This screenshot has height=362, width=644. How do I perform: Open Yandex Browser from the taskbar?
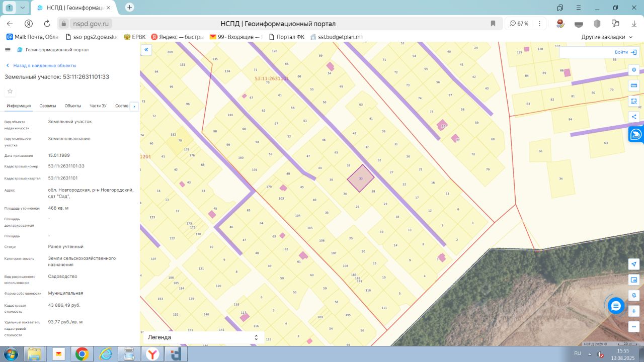click(153, 354)
